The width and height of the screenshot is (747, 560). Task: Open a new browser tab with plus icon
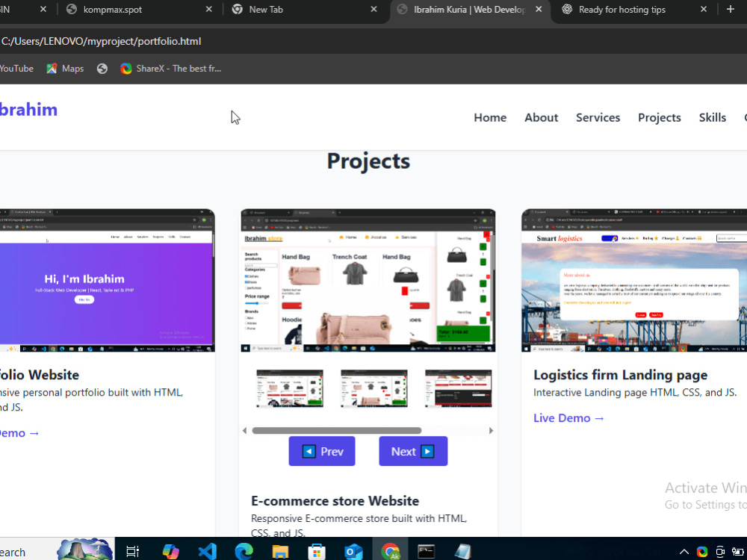coord(731,10)
